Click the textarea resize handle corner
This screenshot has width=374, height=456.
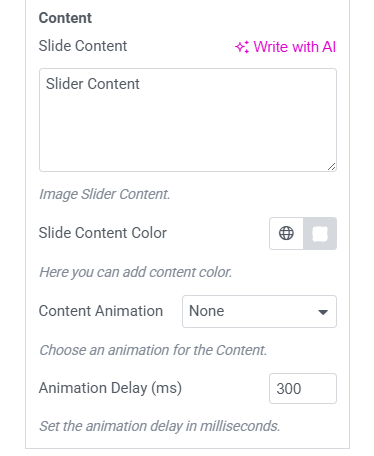pos(331,167)
